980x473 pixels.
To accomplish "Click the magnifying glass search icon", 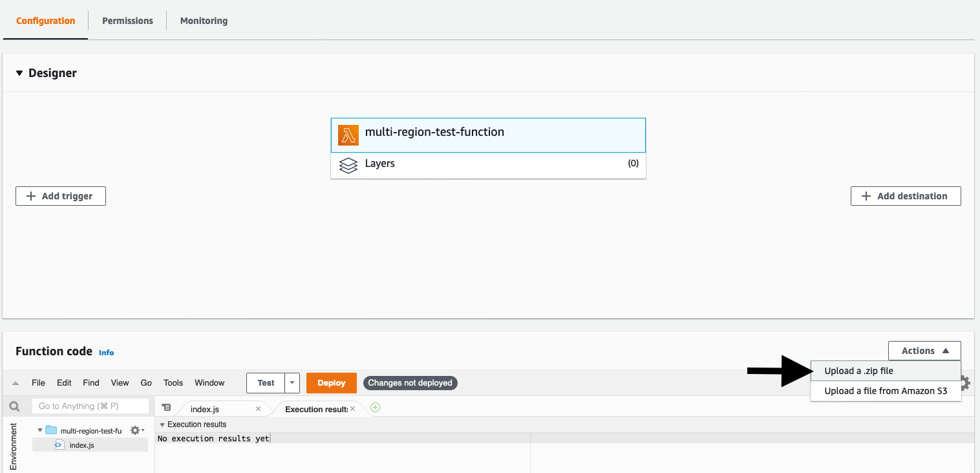I will 14,406.
